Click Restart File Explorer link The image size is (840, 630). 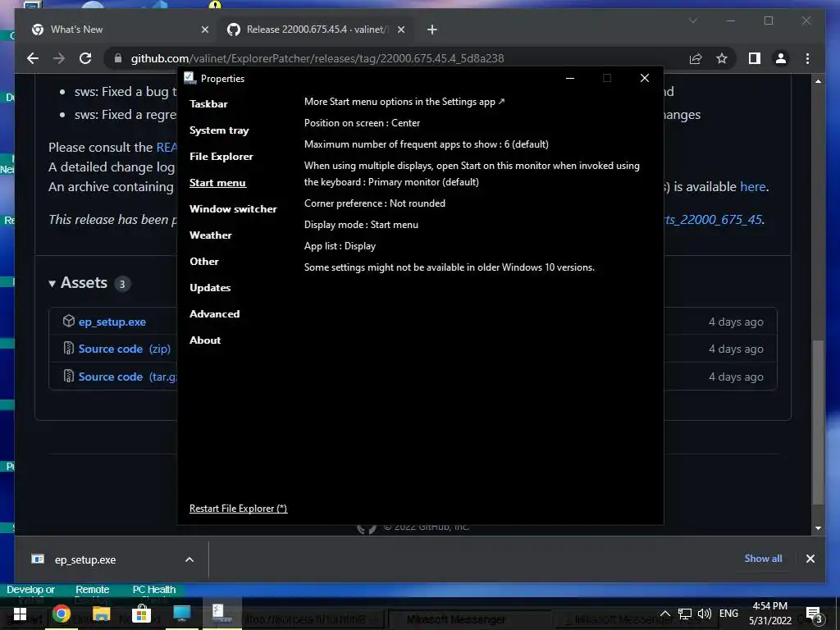pyautogui.click(x=239, y=509)
